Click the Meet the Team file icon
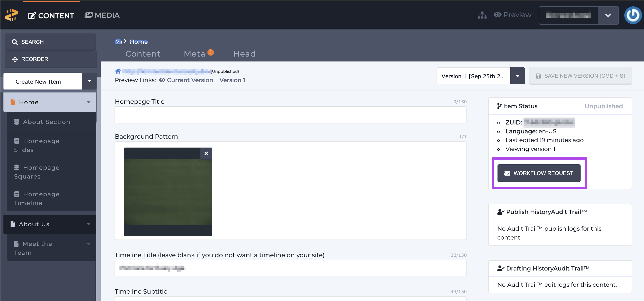 click(x=16, y=243)
